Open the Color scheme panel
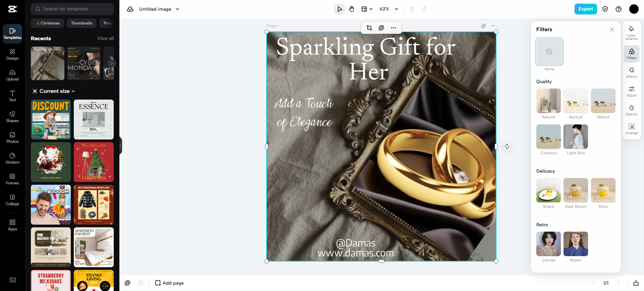This screenshot has height=291, width=644. pyautogui.click(x=631, y=33)
